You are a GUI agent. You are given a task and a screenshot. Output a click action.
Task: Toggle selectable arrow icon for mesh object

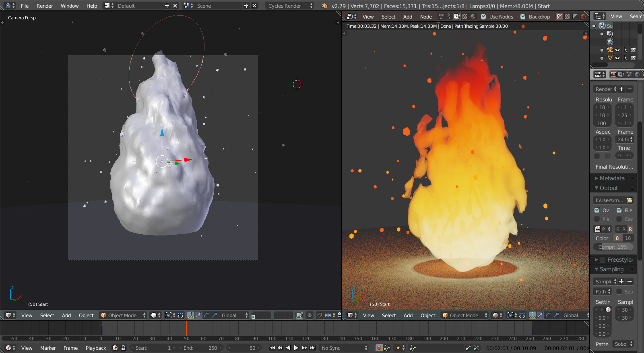click(x=625, y=58)
